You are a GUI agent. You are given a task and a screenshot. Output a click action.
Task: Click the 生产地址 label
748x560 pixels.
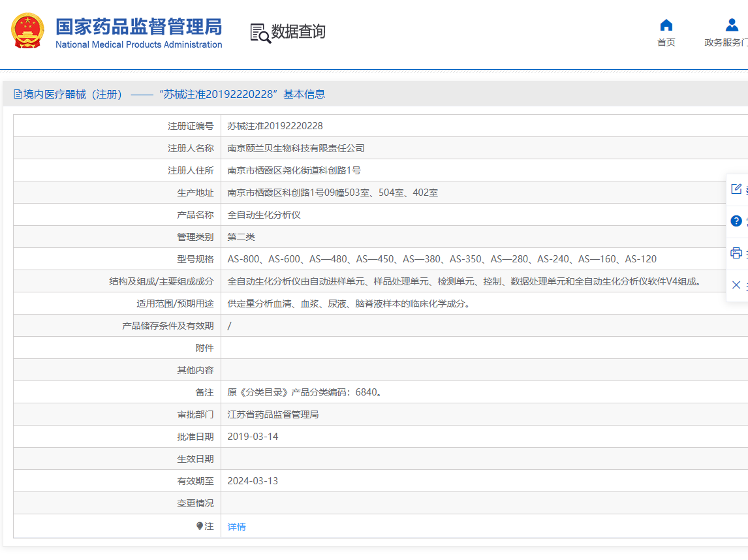tap(195, 193)
